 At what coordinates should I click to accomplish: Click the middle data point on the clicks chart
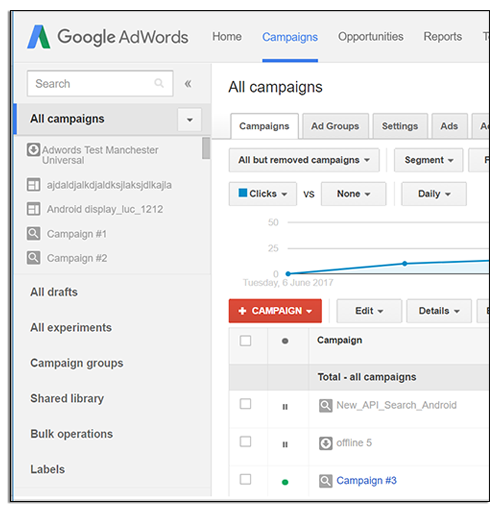pos(405,264)
